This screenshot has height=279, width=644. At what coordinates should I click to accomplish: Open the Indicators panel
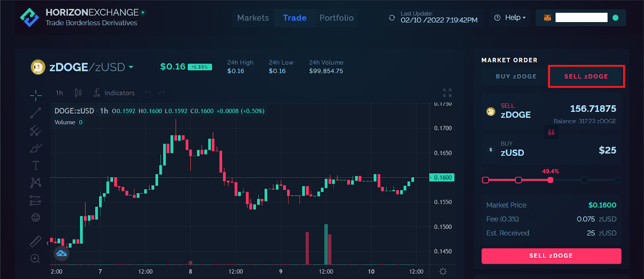coord(114,93)
